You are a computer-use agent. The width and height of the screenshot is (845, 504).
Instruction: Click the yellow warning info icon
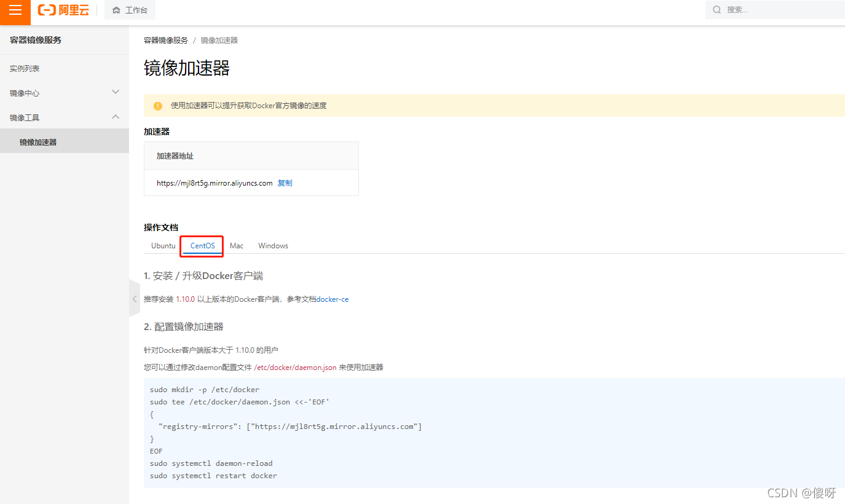[158, 106]
